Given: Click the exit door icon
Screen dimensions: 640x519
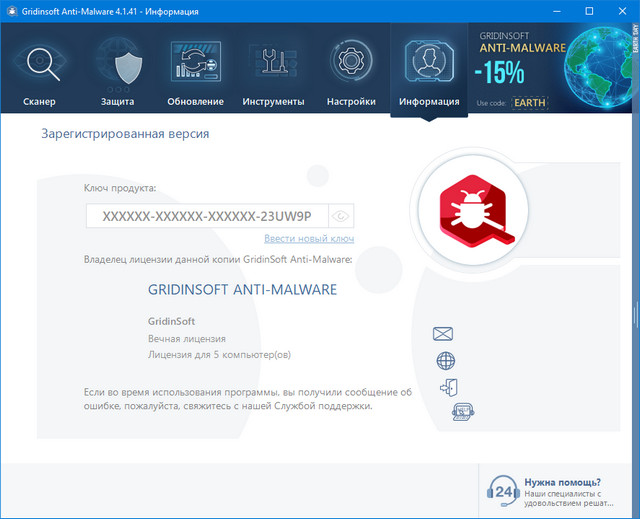Looking at the screenshot, I should (x=447, y=388).
